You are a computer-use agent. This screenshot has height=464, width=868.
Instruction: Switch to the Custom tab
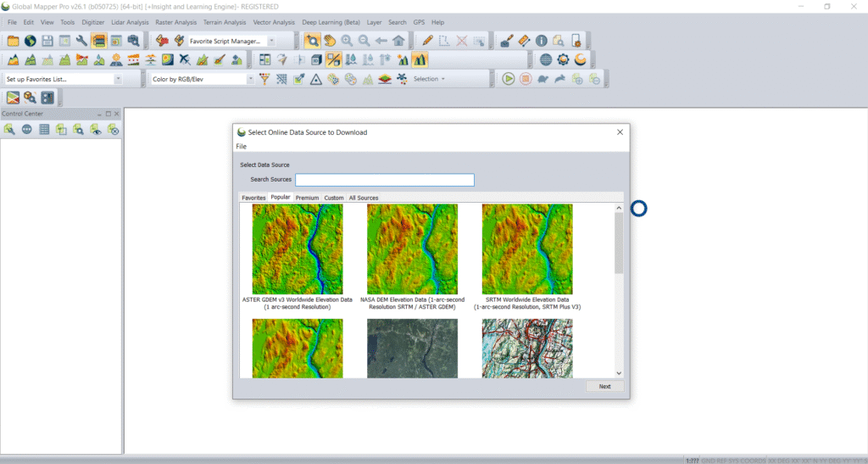334,198
